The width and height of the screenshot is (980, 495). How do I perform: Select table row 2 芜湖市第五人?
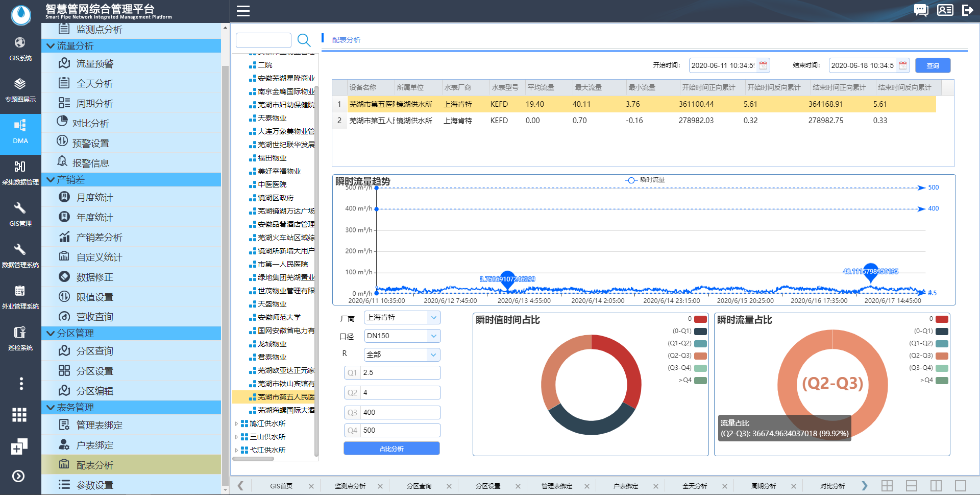coord(634,121)
